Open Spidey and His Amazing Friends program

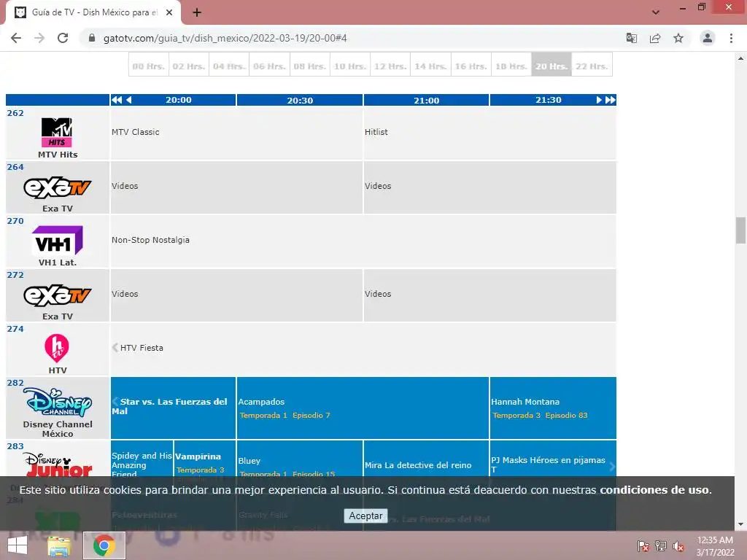142,464
